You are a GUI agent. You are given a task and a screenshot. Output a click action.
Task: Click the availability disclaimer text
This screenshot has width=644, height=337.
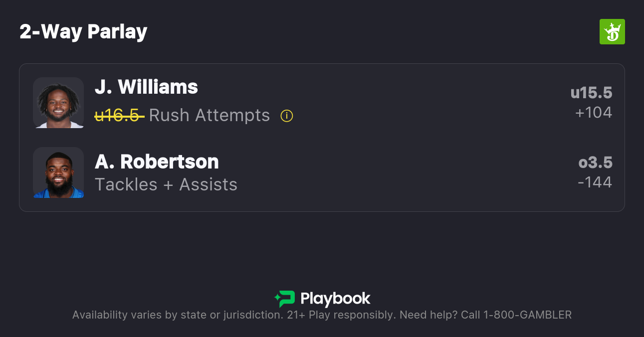[177, 315]
